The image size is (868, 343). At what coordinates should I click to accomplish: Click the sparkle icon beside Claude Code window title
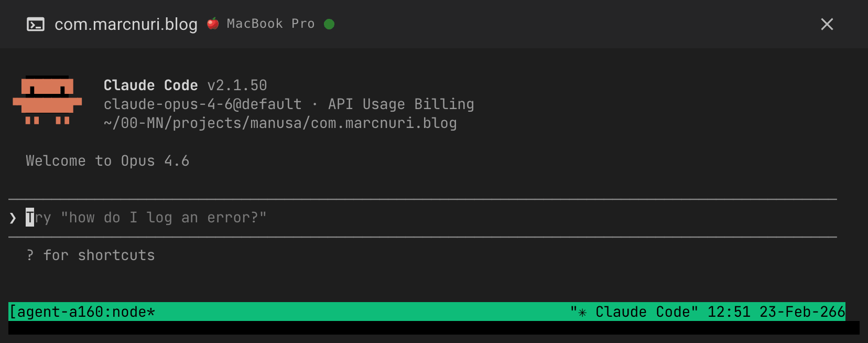pos(582,312)
